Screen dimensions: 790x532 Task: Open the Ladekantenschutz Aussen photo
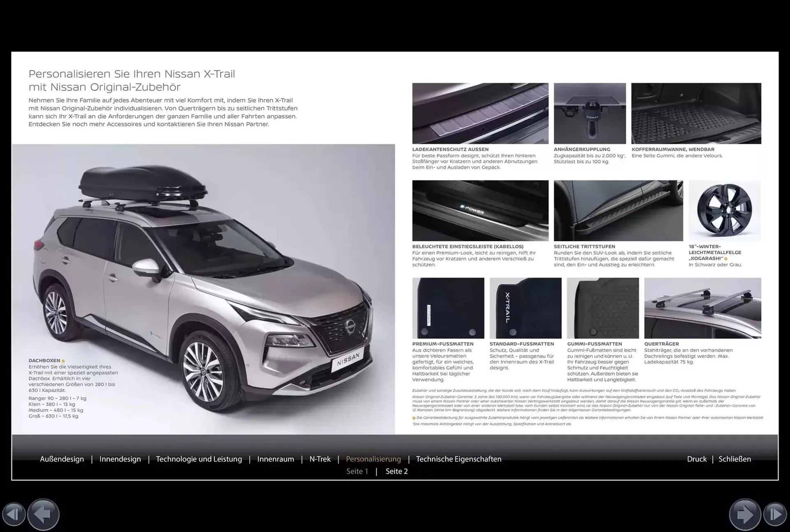480,113
